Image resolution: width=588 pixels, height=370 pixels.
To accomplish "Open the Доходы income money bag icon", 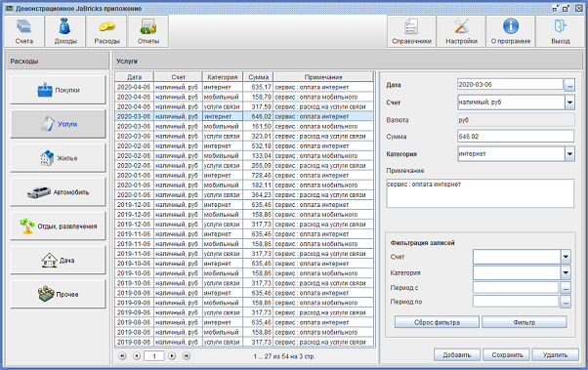I will [65, 26].
